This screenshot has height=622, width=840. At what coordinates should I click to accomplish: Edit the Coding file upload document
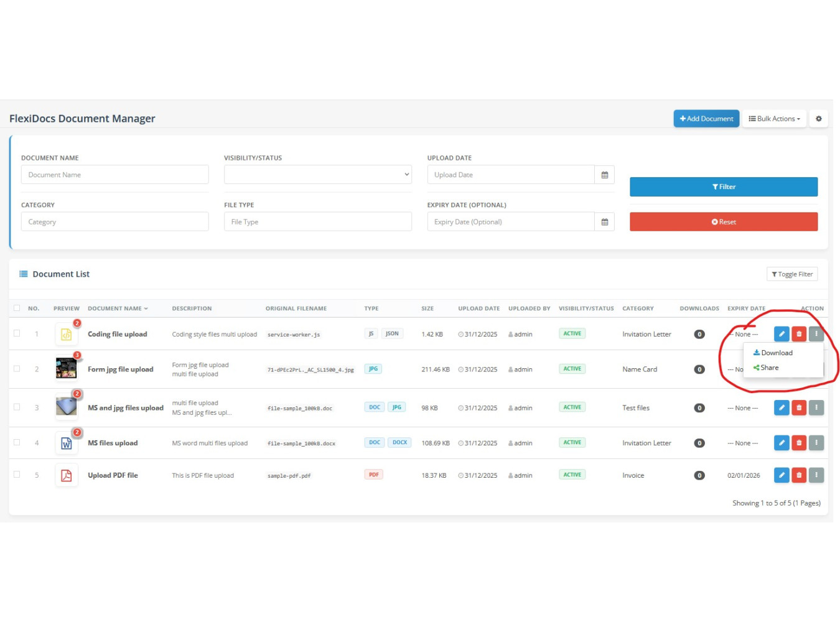pos(782,334)
